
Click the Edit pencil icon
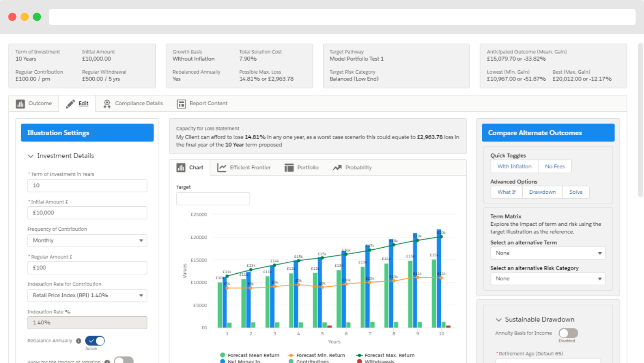pos(70,104)
